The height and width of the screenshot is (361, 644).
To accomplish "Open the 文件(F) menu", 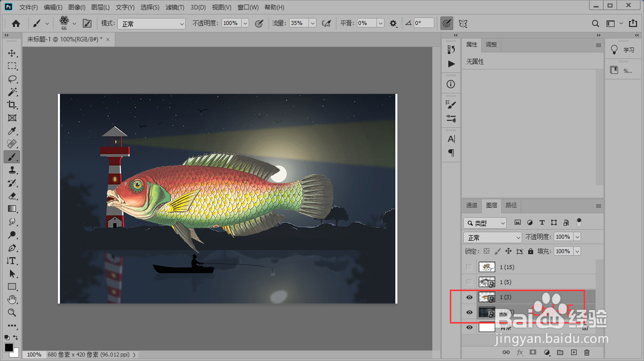I will (29, 7).
